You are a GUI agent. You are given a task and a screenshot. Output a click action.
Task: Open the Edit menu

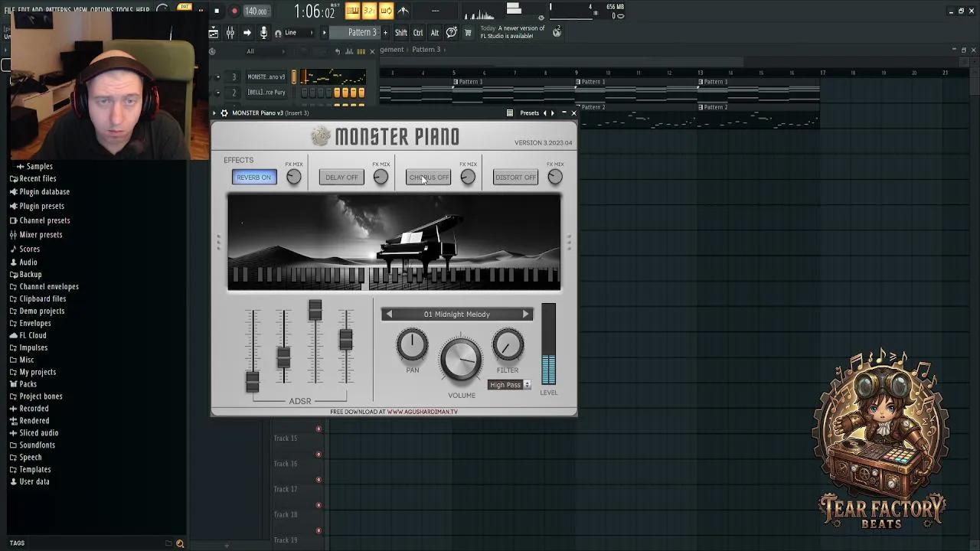(24, 10)
